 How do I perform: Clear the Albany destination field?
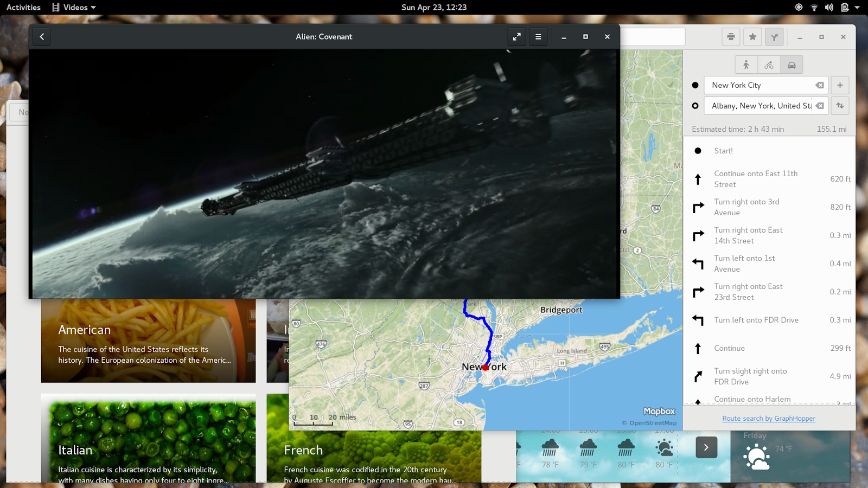pyautogui.click(x=820, y=106)
